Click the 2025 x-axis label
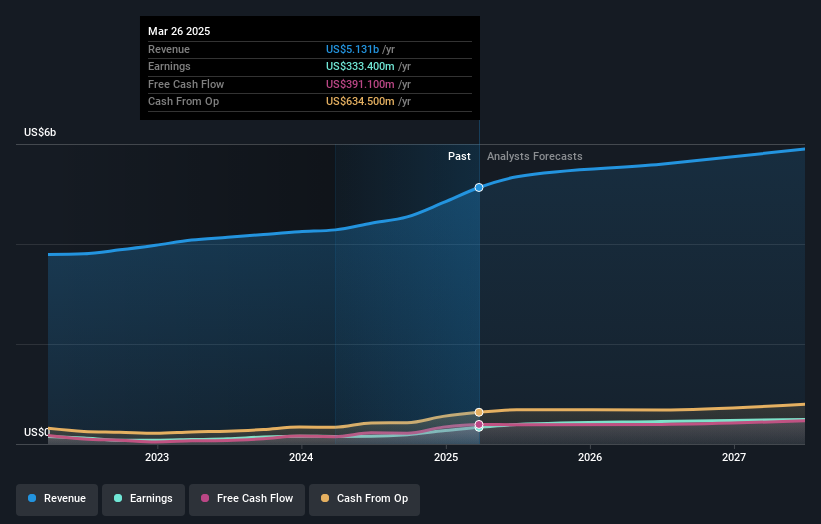The width and height of the screenshot is (821, 524). click(446, 458)
